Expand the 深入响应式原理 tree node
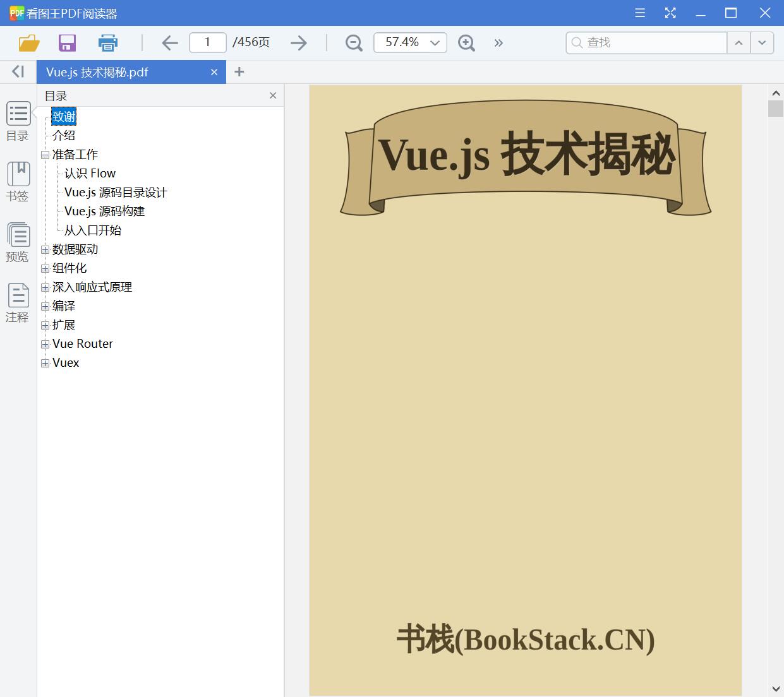 45,287
